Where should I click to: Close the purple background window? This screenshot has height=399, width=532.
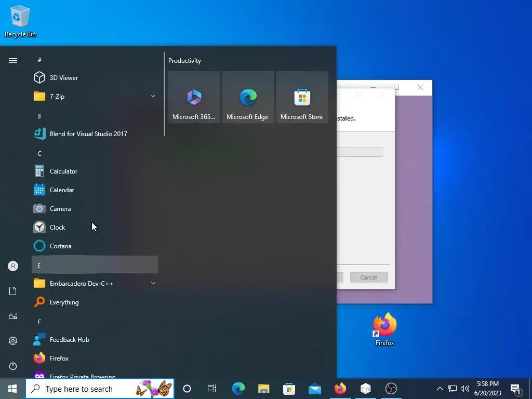coord(420,87)
